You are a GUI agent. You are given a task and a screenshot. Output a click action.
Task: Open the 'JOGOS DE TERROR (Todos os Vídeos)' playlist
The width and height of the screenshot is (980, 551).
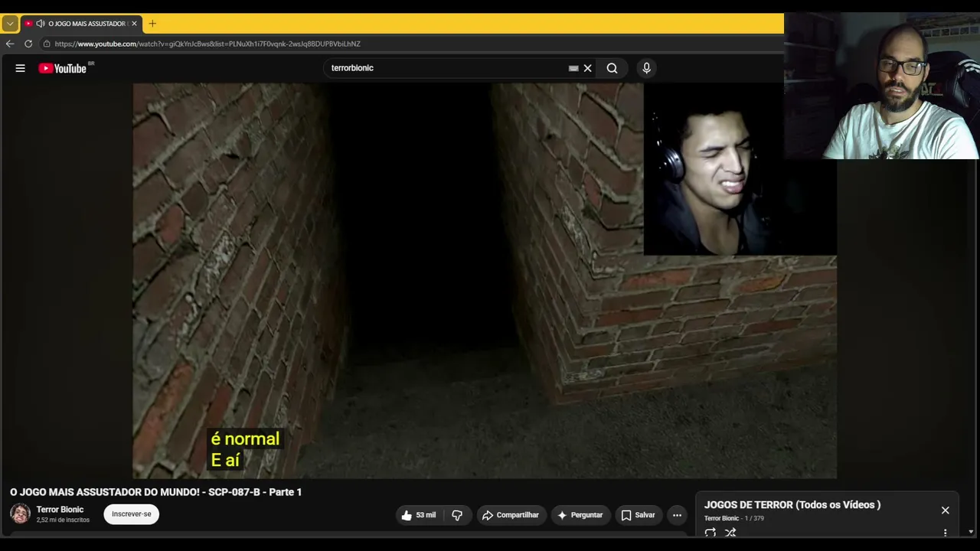pos(792,505)
